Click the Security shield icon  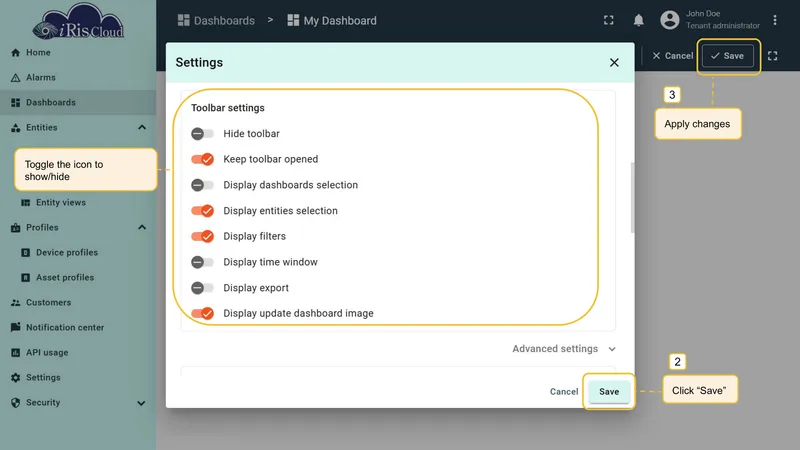click(x=15, y=403)
